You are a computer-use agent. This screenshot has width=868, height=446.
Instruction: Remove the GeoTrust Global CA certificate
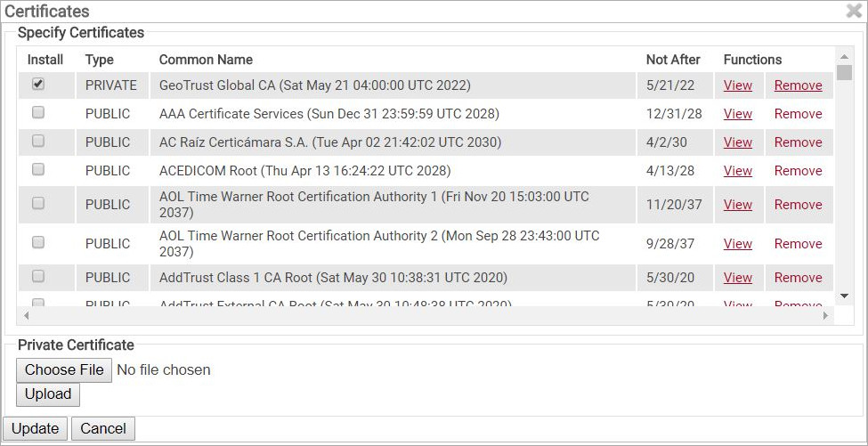point(798,85)
